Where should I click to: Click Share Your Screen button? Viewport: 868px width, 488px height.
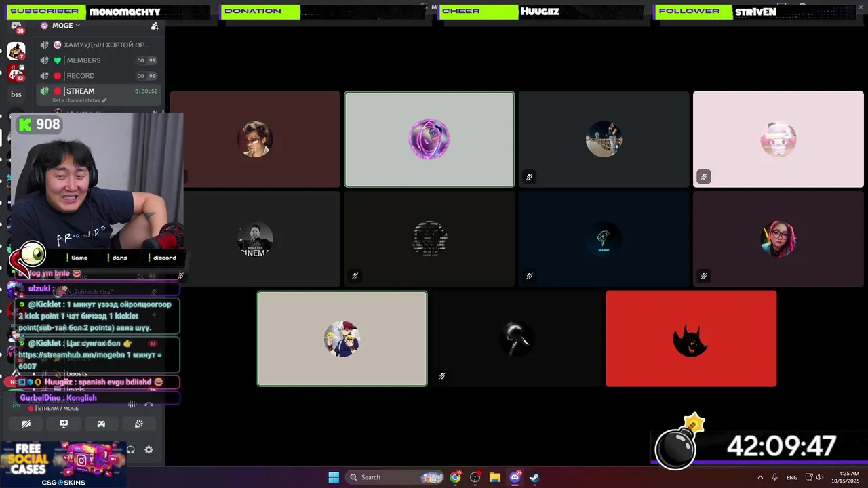click(64, 424)
